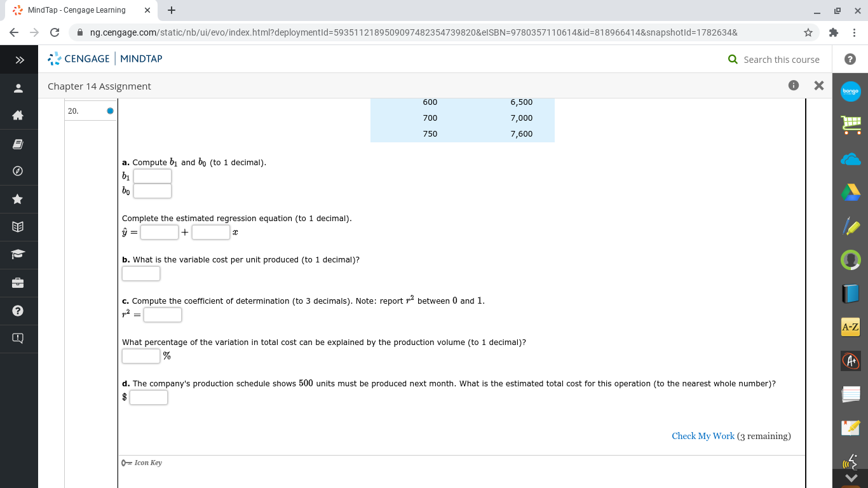Open the Bongo app icon

click(851, 91)
